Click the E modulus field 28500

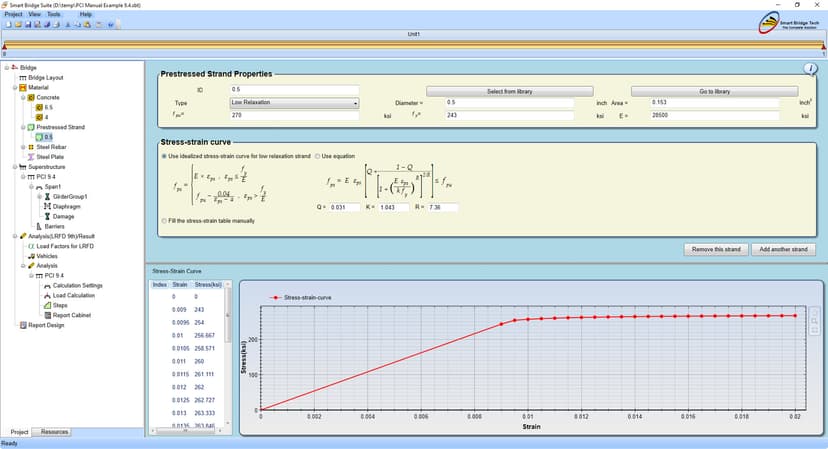tap(715, 115)
